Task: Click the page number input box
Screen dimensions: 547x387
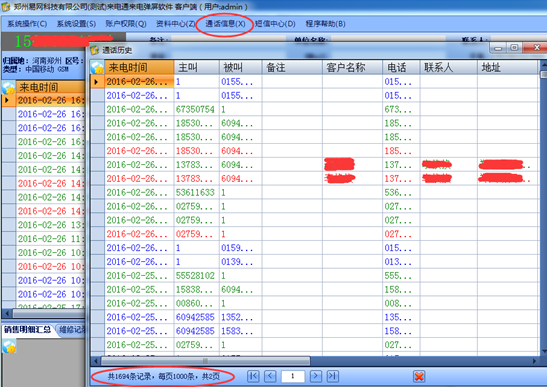Action: [x=293, y=376]
